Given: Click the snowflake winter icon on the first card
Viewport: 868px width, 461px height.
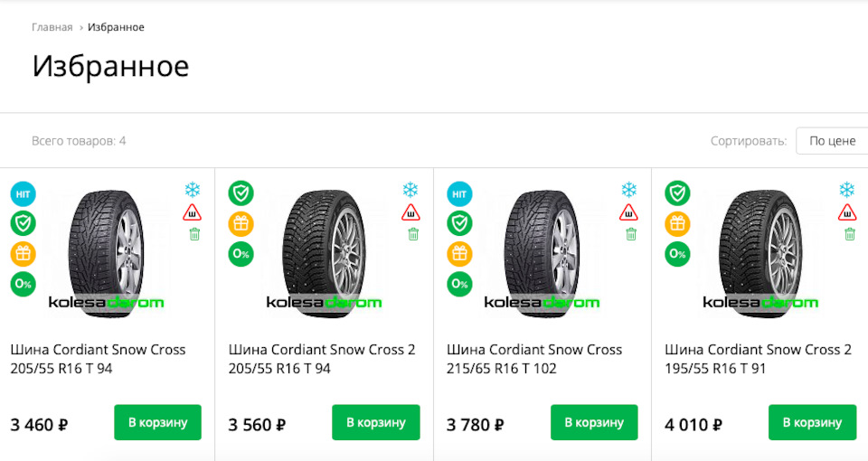Looking at the screenshot, I should point(193,190).
